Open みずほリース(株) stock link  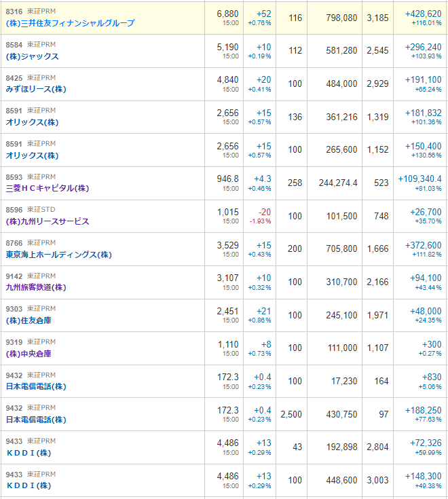pyautogui.click(x=36, y=89)
